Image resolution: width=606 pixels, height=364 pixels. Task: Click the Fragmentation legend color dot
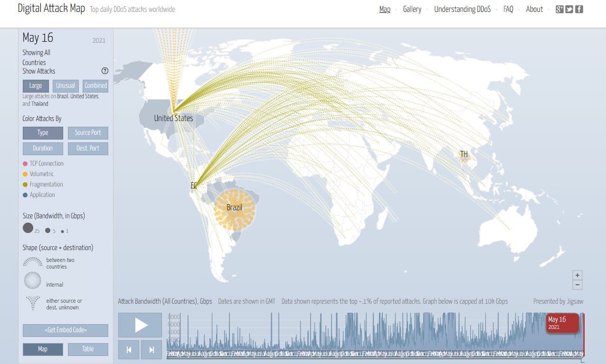tap(25, 185)
